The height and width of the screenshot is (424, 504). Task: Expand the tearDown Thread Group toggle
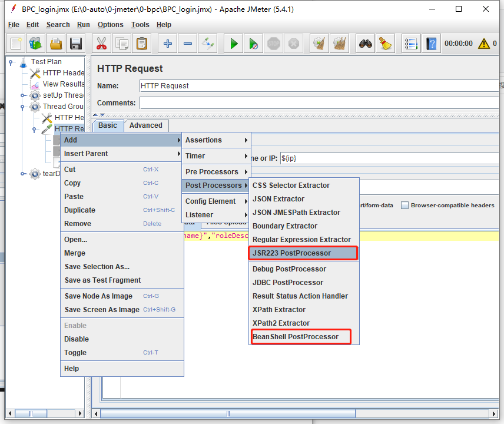pos(23,174)
